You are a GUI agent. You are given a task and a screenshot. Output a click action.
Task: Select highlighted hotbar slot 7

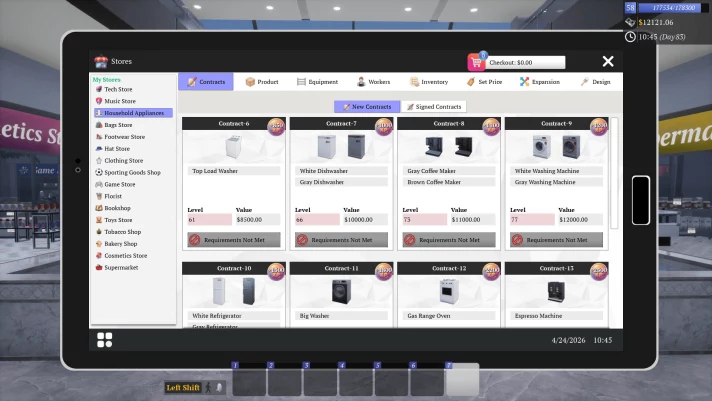point(462,379)
